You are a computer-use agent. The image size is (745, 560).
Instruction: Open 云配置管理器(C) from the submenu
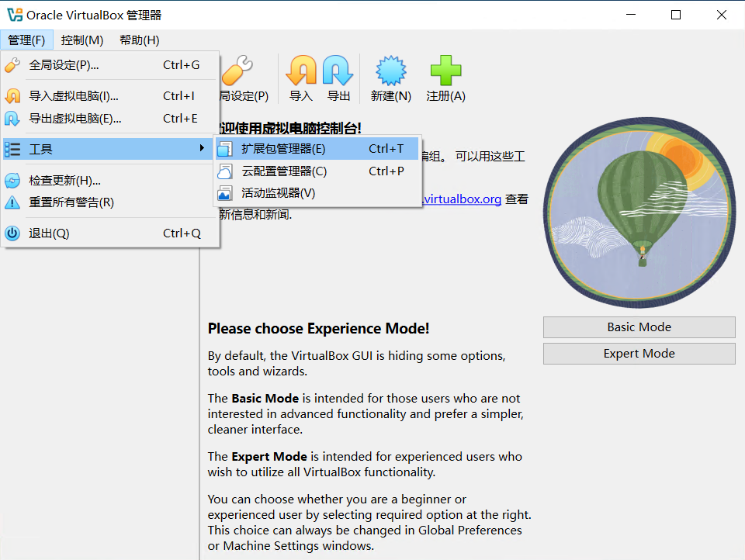[317, 171]
